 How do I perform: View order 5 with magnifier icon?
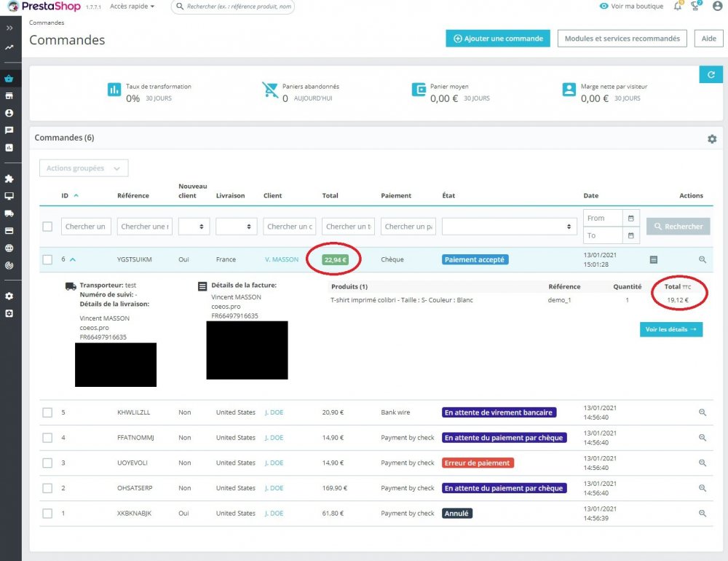coord(703,412)
